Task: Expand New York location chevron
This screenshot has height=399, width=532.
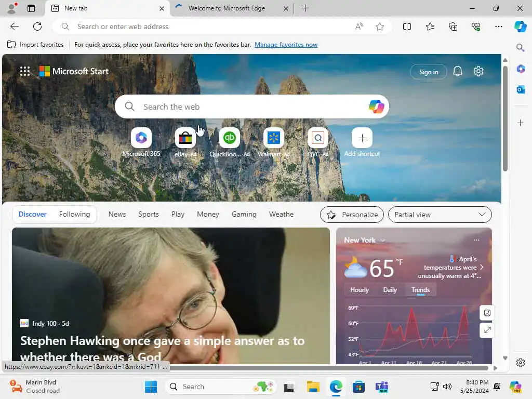Action: [383, 240]
